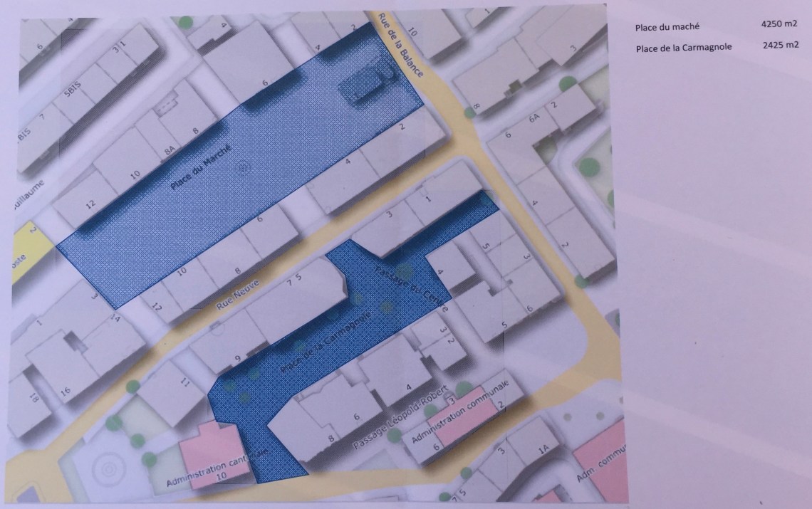Click the building numbered 8A
Screen dimensions: 812x509
point(170,150)
